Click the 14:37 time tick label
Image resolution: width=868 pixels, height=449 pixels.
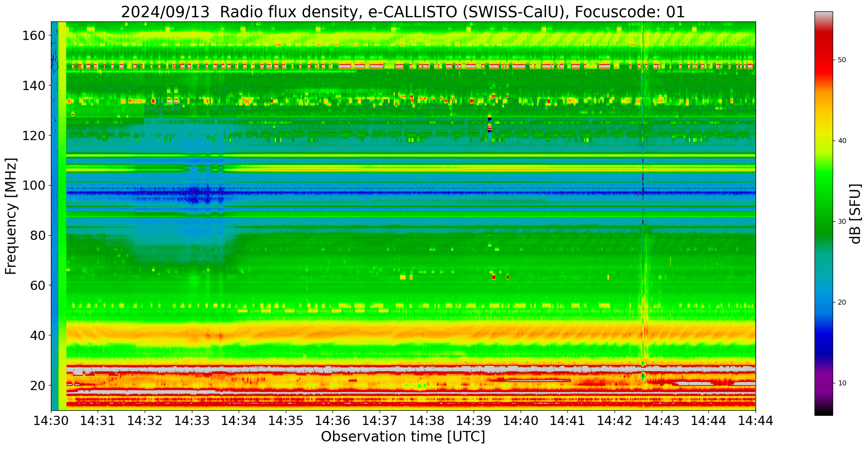pos(380,420)
